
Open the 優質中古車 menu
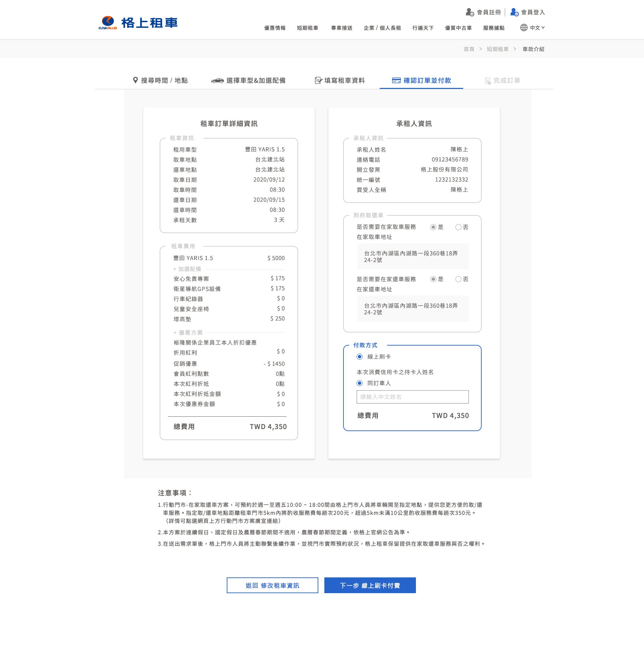tap(458, 28)
